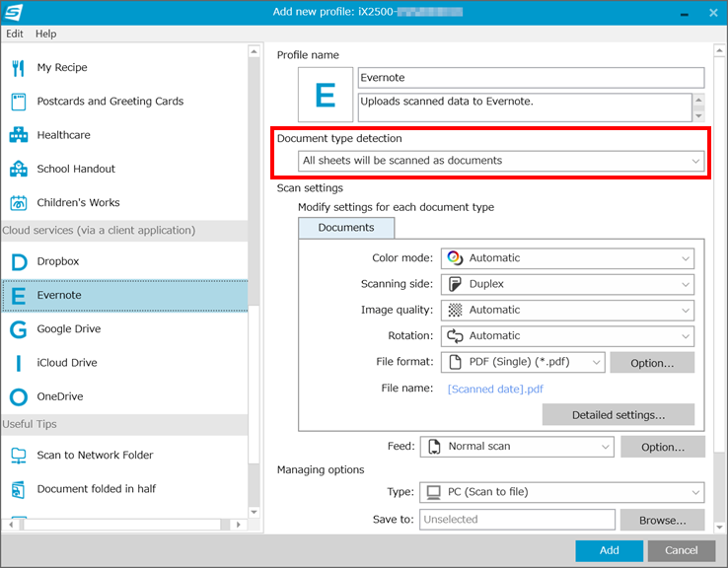Click the iCloud Drive I icon
Screen dimensions: 728x568
19,363
